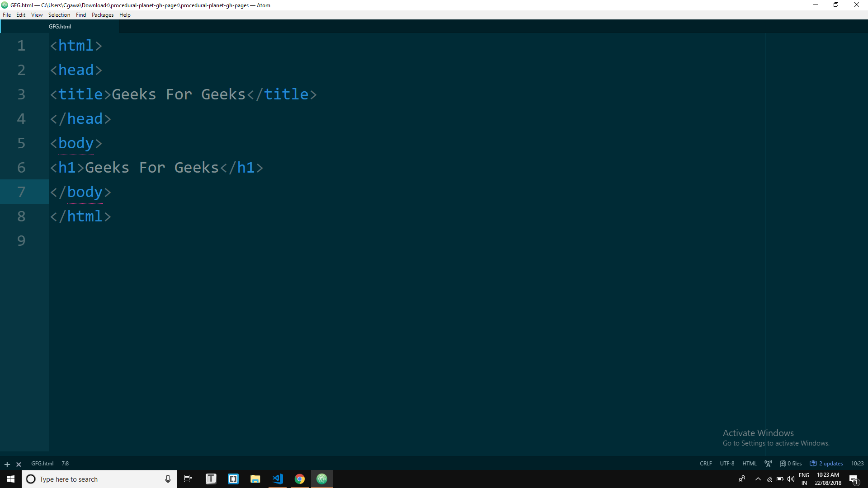This screenshot has height=488, width=868.
Task: Click the View menu in Atom
Action: coord(36,14)
